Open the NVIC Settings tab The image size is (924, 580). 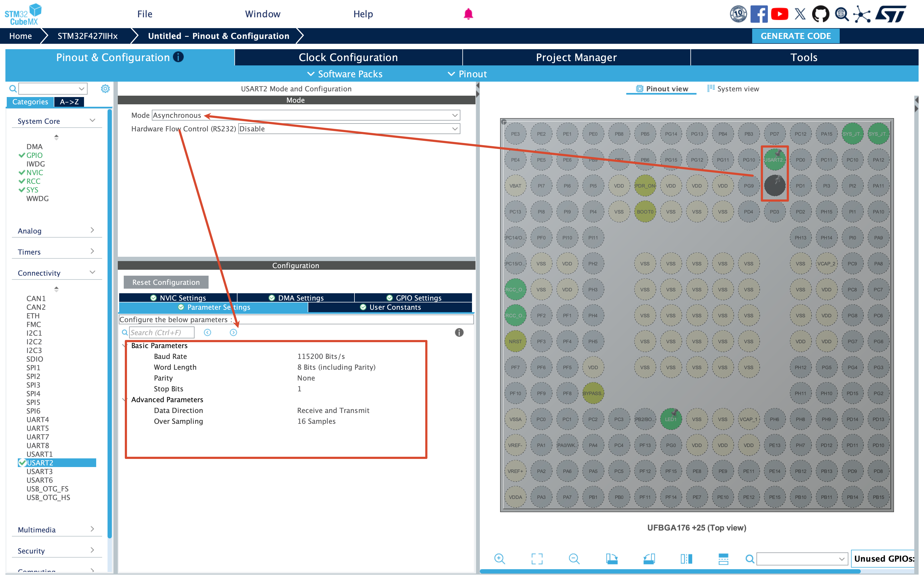(178, 298)
